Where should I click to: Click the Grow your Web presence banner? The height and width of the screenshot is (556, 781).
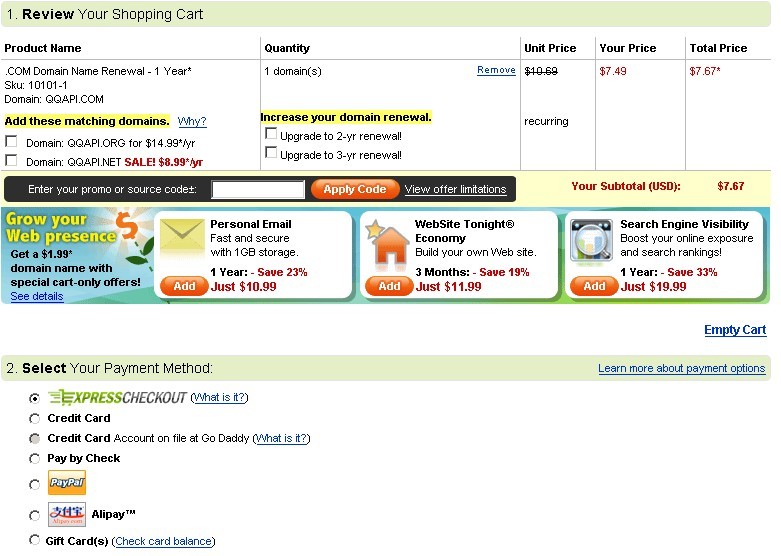tap(77, 256)
